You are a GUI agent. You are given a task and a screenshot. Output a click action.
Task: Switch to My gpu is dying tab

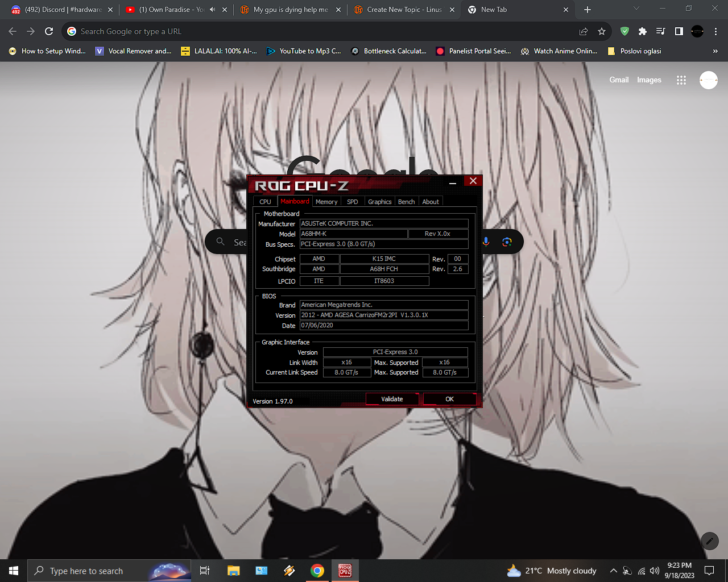click(290, 10)
